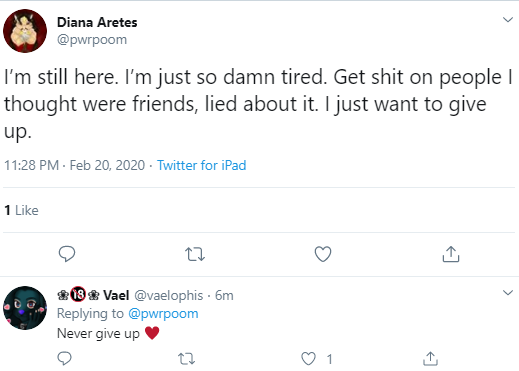Open the 6m timestamp on Vael's reply

pyautogui.click(x=224, y=295)
